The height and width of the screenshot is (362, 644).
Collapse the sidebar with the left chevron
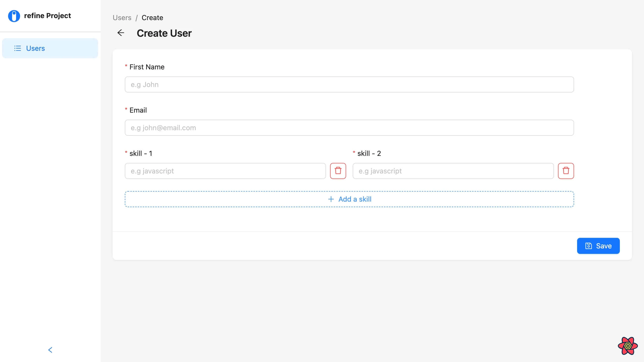[x=50, y=350]
